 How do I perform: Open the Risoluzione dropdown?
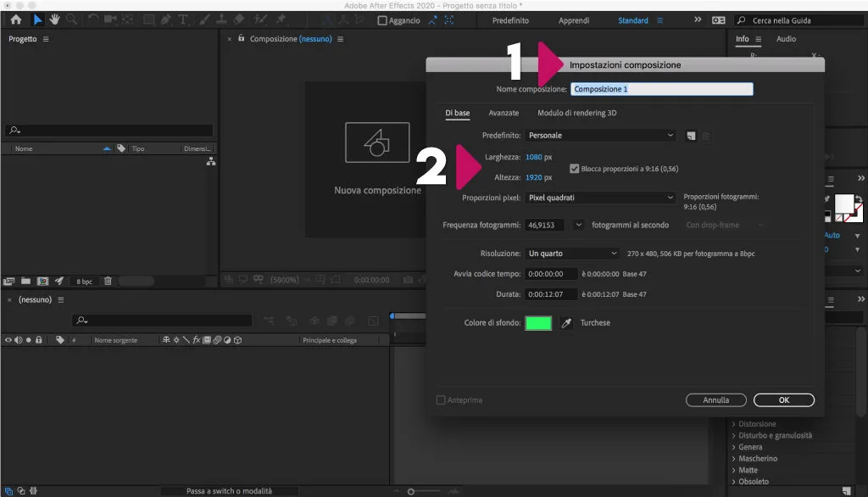(x=572, y=254)
